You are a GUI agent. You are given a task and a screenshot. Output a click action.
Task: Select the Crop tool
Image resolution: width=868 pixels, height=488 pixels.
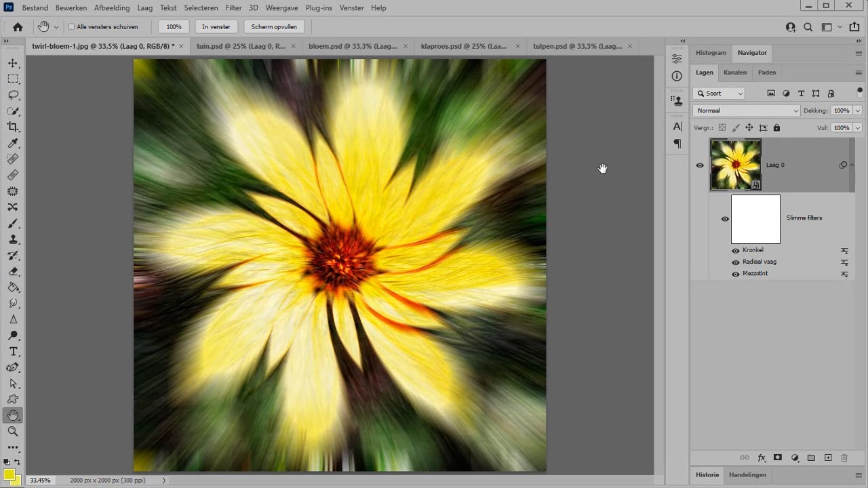[13, 127]
